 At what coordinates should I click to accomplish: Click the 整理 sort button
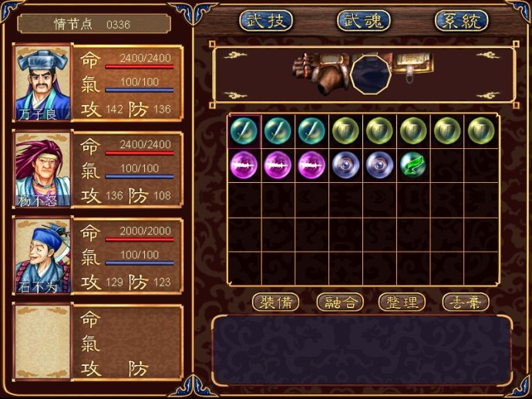[x=402, y=303]
